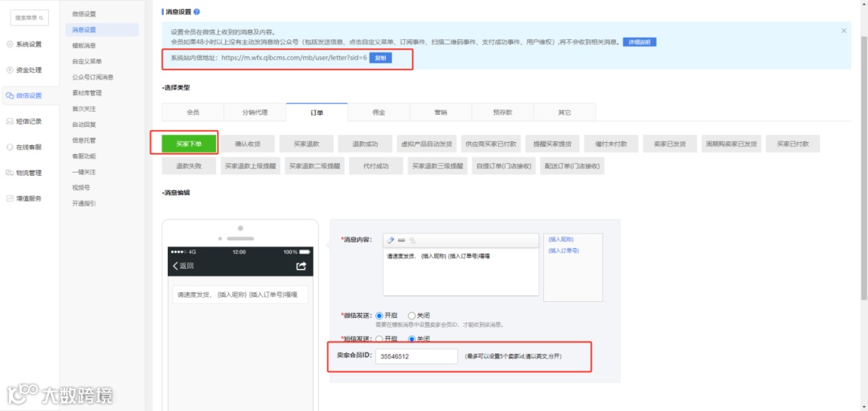Switch to the 订单 type tab
868x411 pixels.
pos(317,112)
